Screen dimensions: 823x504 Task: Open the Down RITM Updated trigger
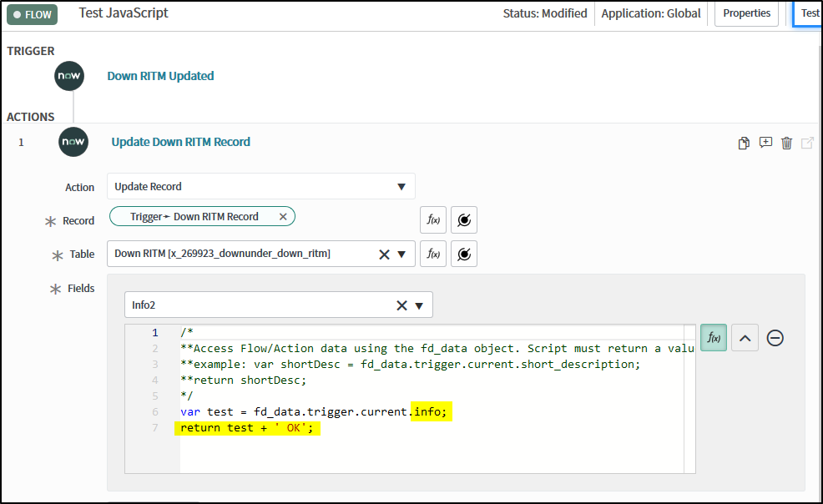tap(160, 76)
